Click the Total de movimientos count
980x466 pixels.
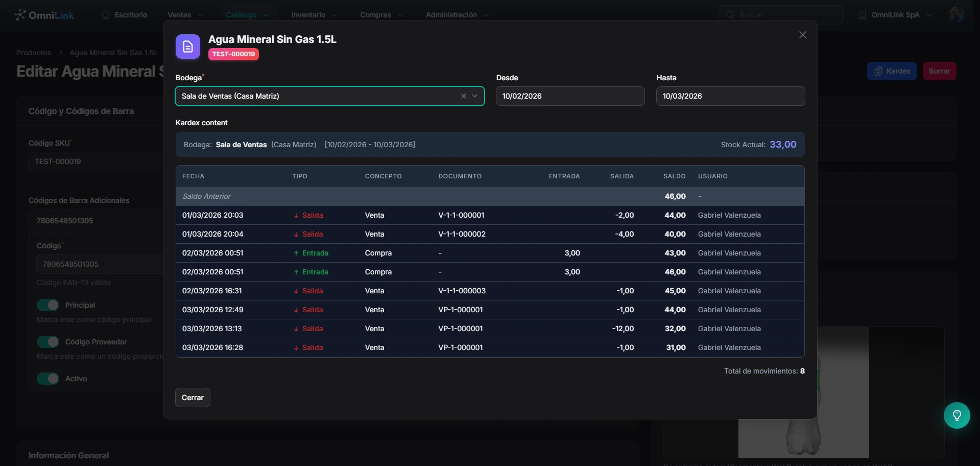(x=802, y=371)
